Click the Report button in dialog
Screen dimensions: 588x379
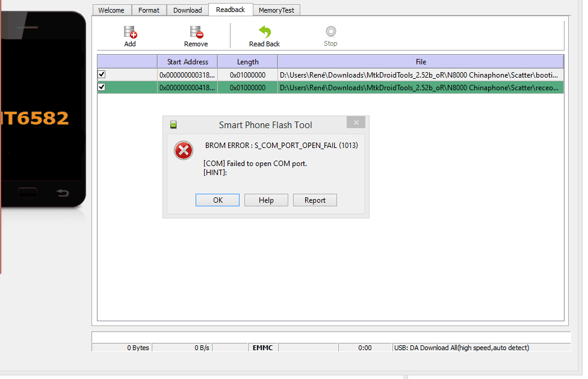point(315,200)
